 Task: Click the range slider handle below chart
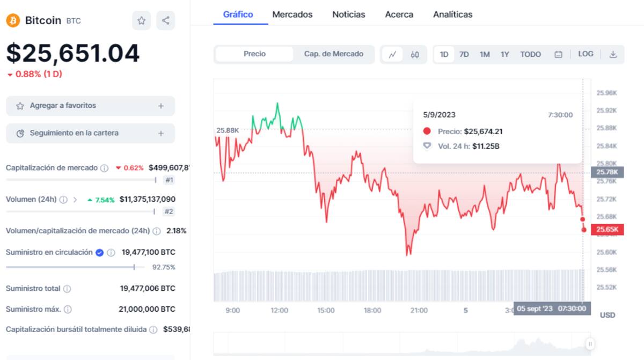589,344
